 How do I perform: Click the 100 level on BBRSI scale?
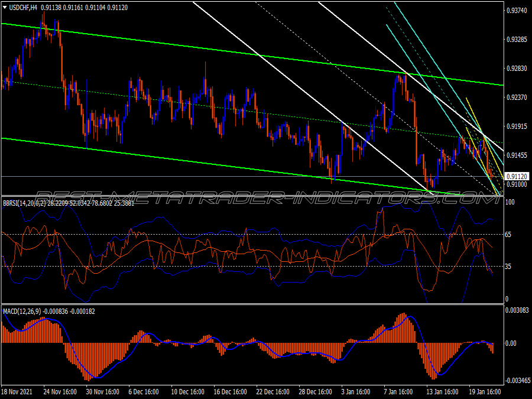(510, 202)
